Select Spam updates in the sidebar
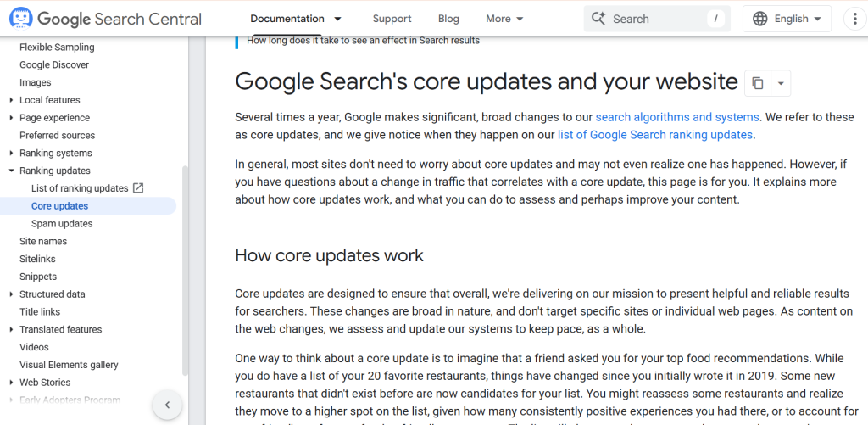The image size is (868, 425). click(62, 224)
